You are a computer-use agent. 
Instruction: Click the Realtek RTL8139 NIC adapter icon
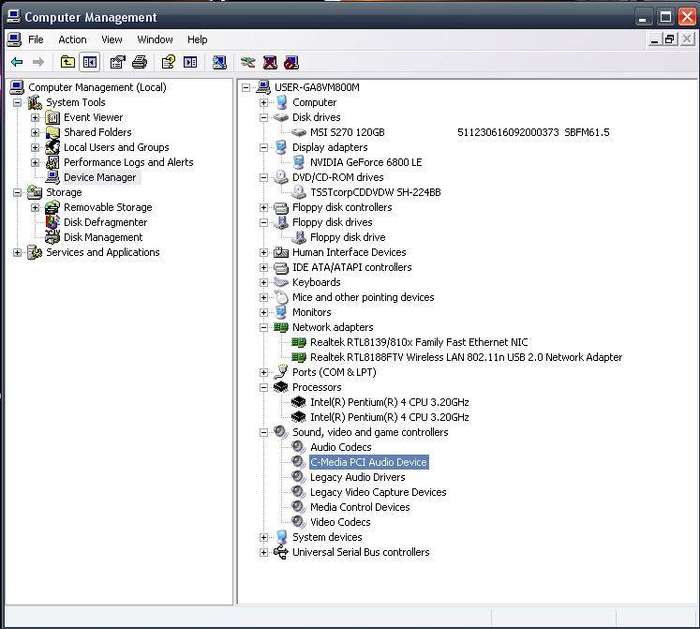click(299, 342)
